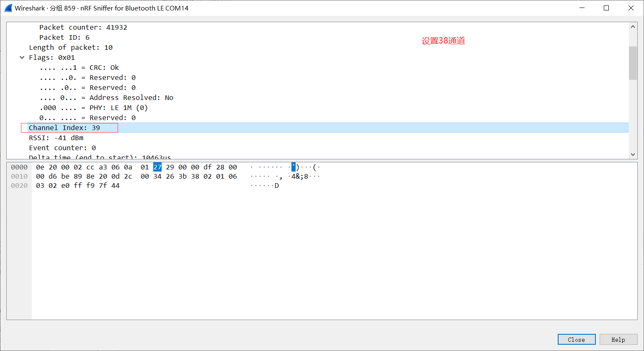Click hex byte e0 in third row
The width and height of the screenshot is (644, 351).
tap(65, 185)
